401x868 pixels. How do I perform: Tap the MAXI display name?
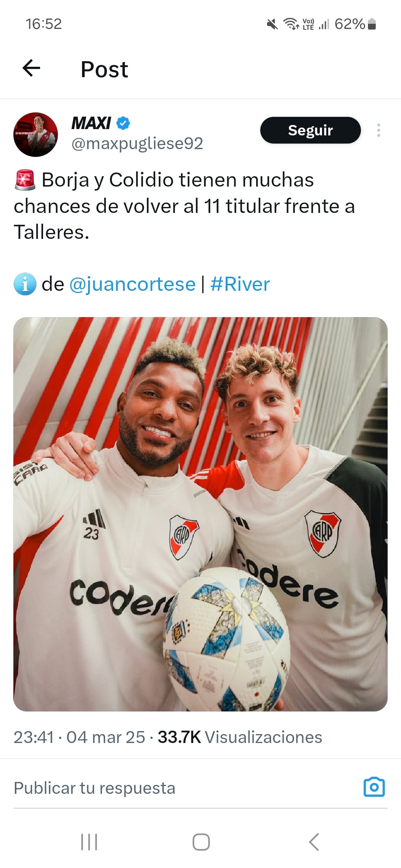click(x=91, y=123)
